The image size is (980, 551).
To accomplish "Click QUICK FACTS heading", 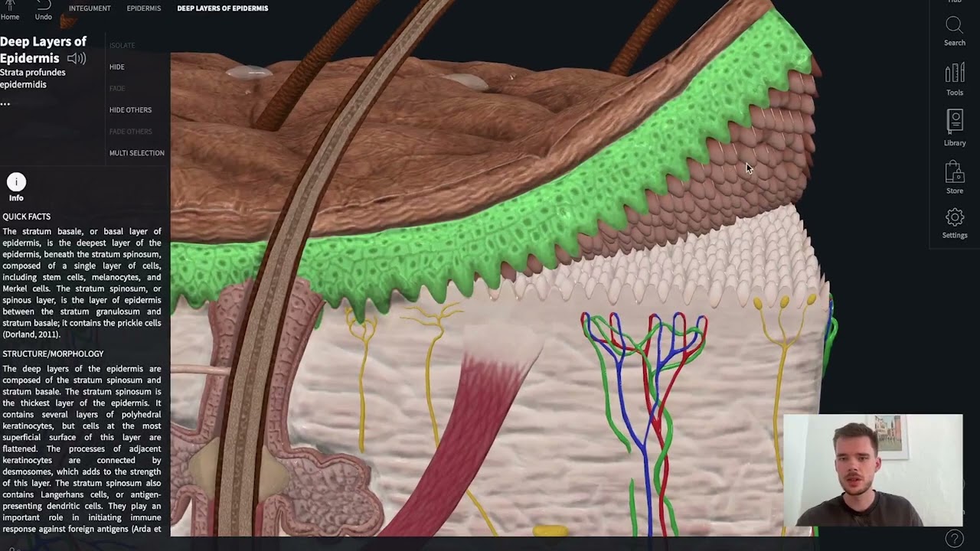I will tap(26, 217).
